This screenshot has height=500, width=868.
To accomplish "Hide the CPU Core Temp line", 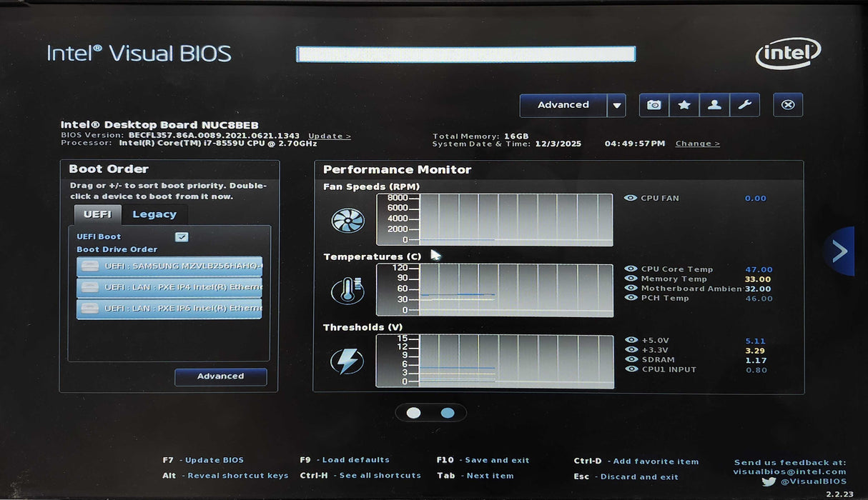I will point(631,269).
